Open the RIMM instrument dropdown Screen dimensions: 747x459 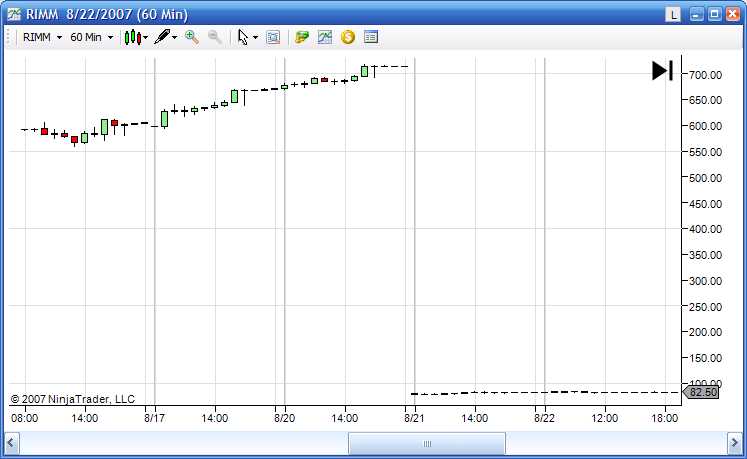tap(42, 37)
